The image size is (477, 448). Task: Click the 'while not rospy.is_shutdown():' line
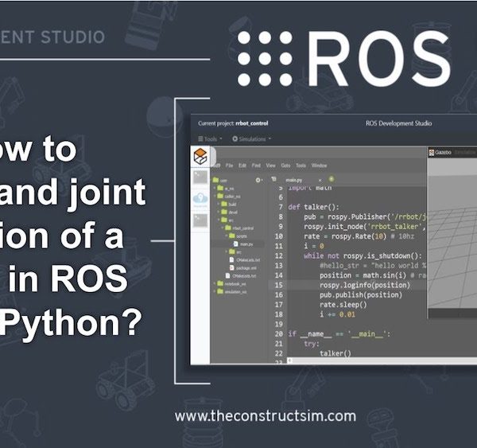[x=363, y=255]
